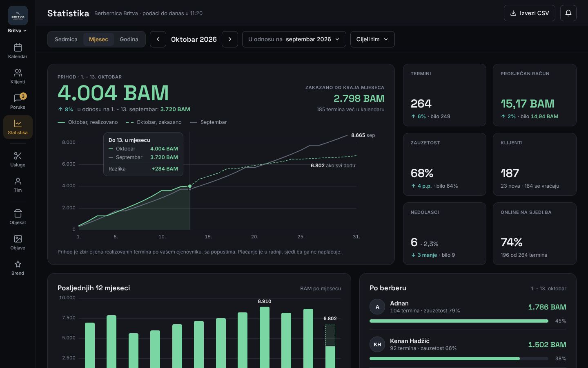Image resolution: width=588 pixels, height=368 pixels.
Task: Toggle 'Oktobar, zakazano' legend series
Action: pyautogui.click(x=154, y=122)
